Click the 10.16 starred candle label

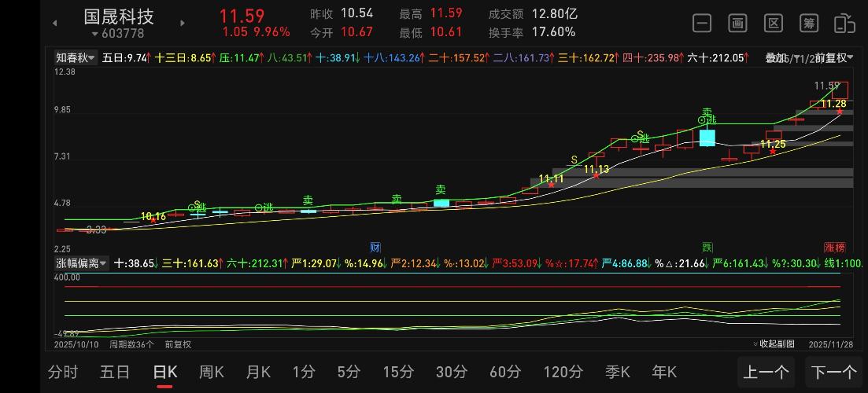(x=153, y=216)
